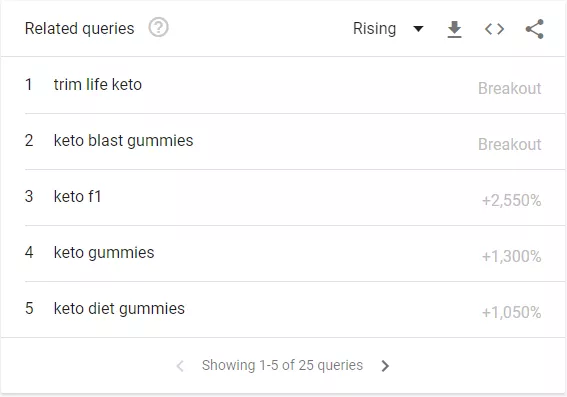Click the +1,300% value
The width and height of the screenshot is (567, 397).
(511, 256)
